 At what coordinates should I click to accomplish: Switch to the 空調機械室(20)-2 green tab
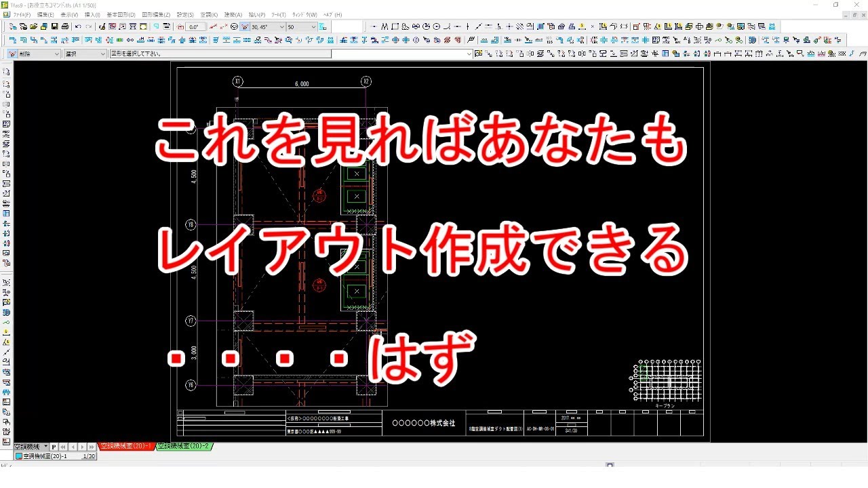(184, 446)
